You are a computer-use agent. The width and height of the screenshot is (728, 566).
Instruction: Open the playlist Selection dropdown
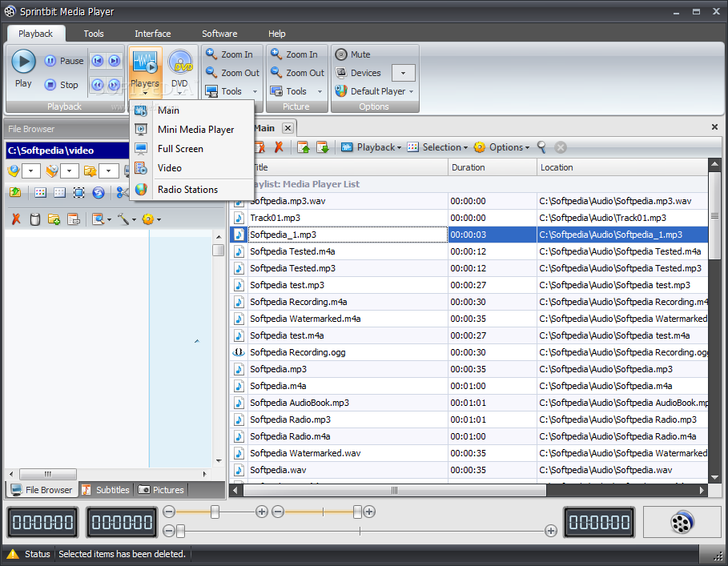pos(437,147)
